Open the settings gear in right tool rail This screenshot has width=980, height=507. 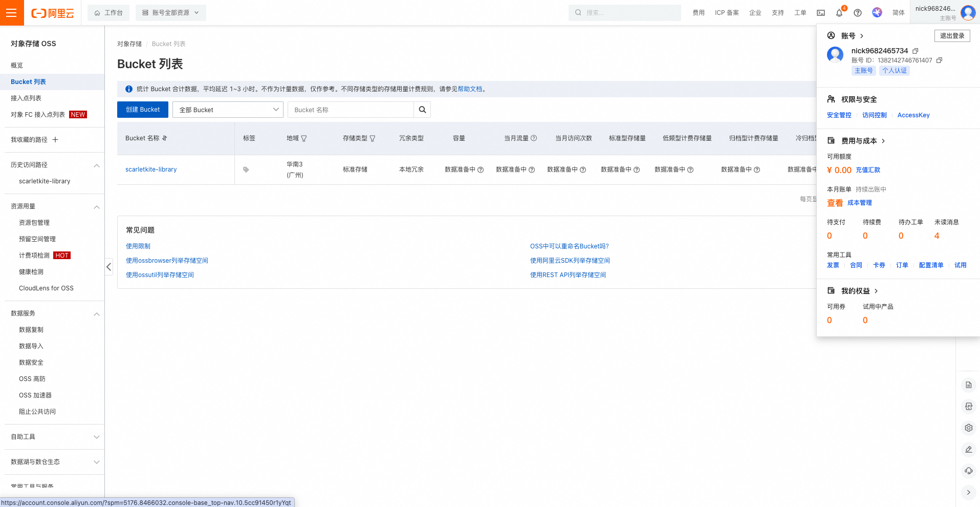pyautogui.click(x=968, y=428)
